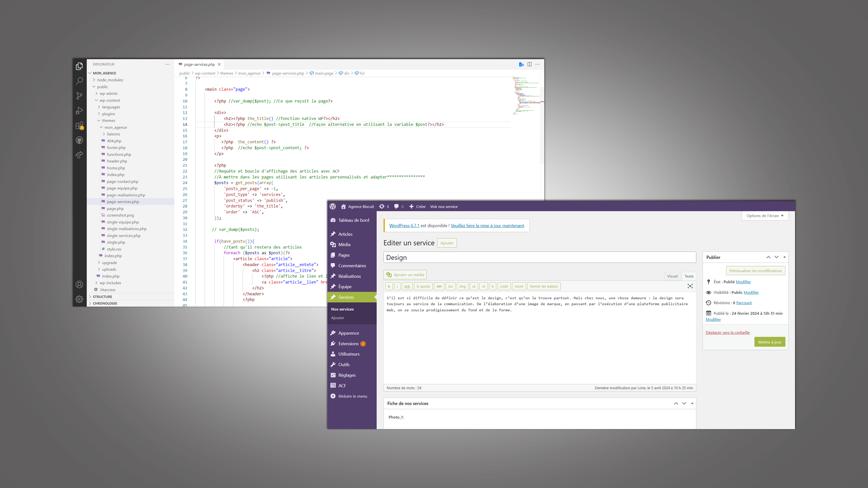Click the WordPress logo in admin bar
The width and height of the screenshot is (868, 488).
click(x=333, y=207)
